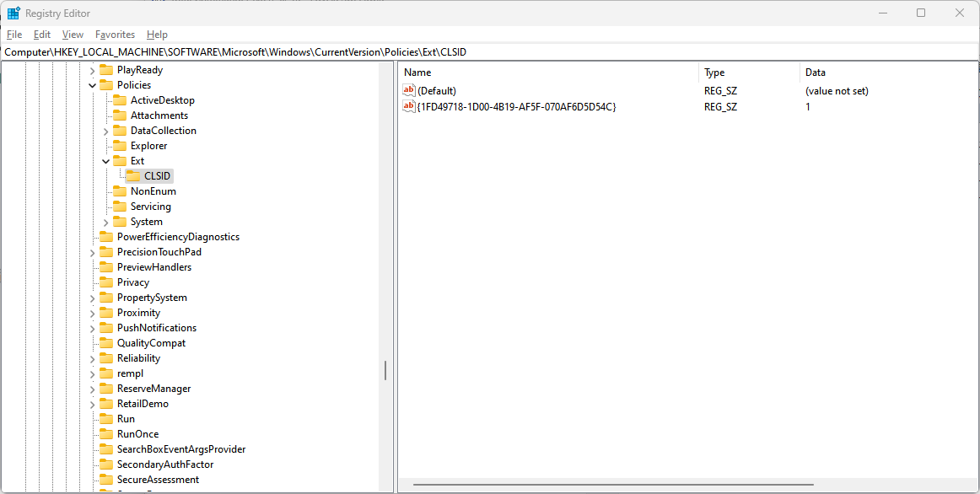The image size is (980, 494).
Task: Select the PowerEfficiencyDiagnostics folder icon
Action: click(x=106, y=237)
